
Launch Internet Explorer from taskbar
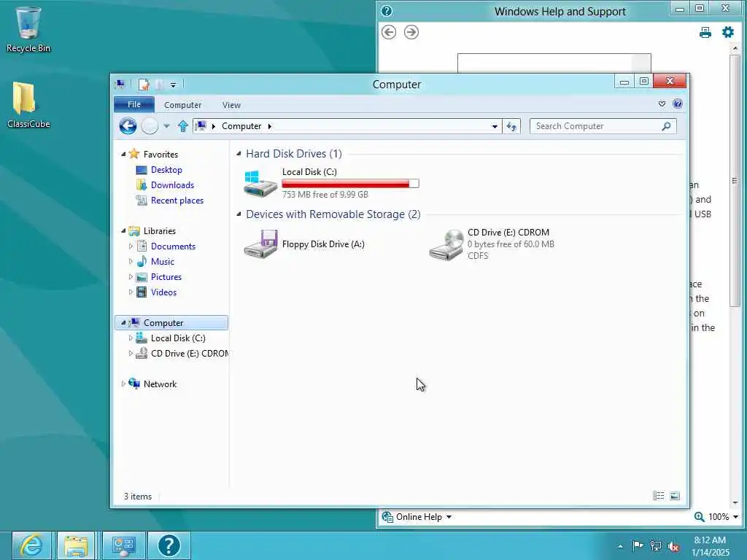point(31,545)
